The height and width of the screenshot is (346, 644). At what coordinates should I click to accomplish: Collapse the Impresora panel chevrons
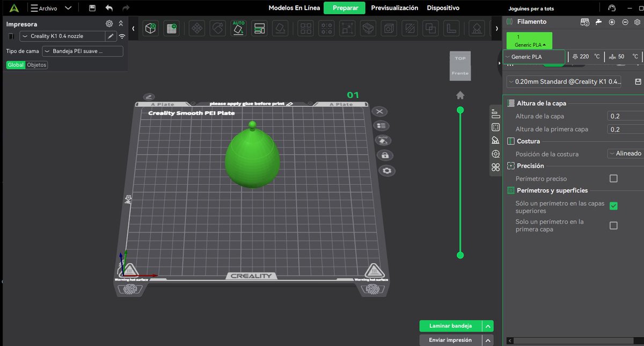point(121,24)
